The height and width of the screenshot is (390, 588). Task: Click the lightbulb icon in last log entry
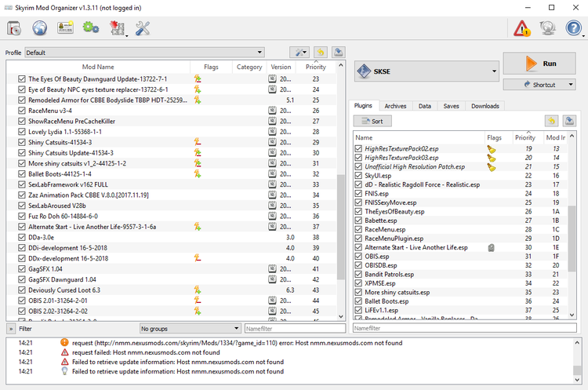coord(64,371)
